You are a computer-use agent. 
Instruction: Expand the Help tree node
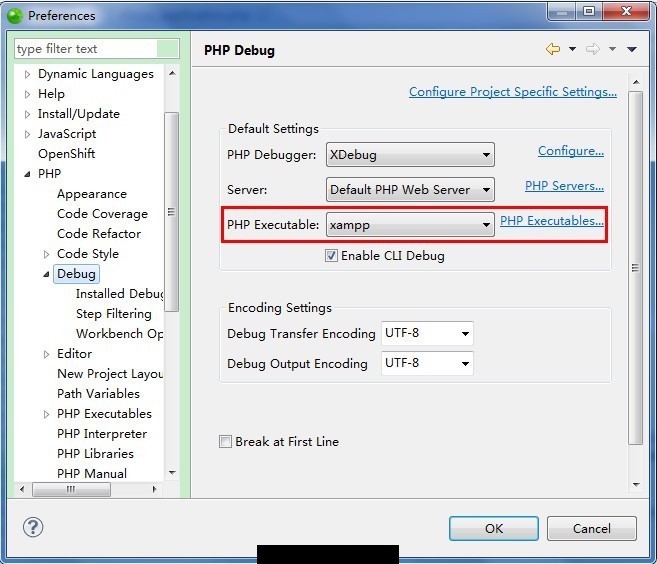[27, 94]
